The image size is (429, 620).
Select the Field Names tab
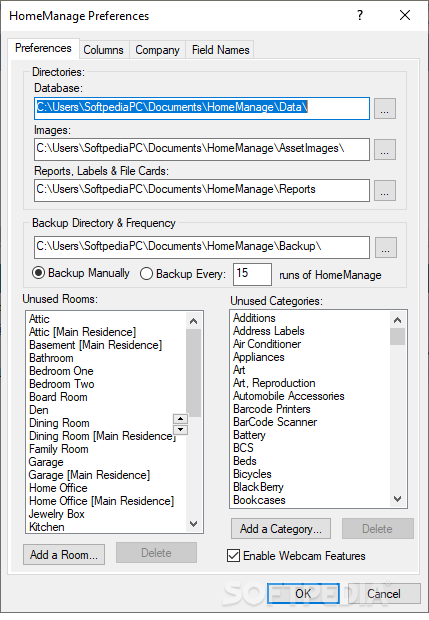click(220, 50)
